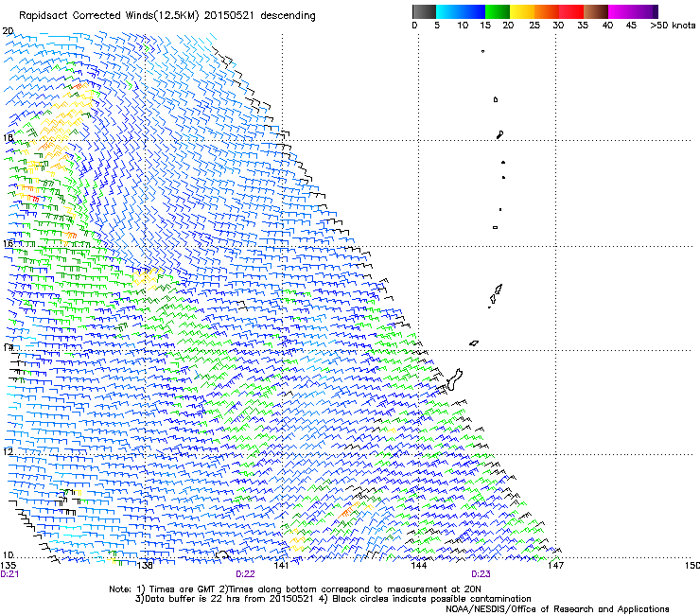Screen dimensions: 700x615
Task: Click the longitude axis label '147'
Action: (555, 566)
